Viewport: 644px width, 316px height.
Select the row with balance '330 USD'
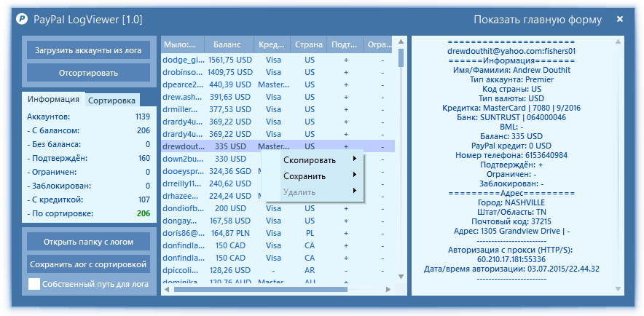coord(278,159)
